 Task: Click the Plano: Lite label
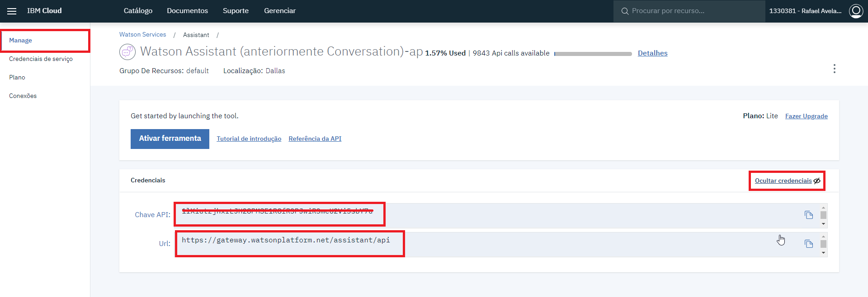tap(760, 116)
